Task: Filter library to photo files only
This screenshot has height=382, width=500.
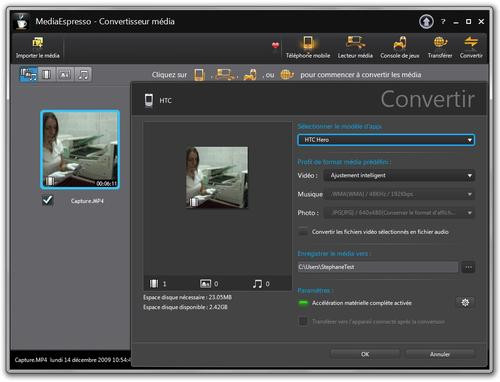Action: pos(65,74)
